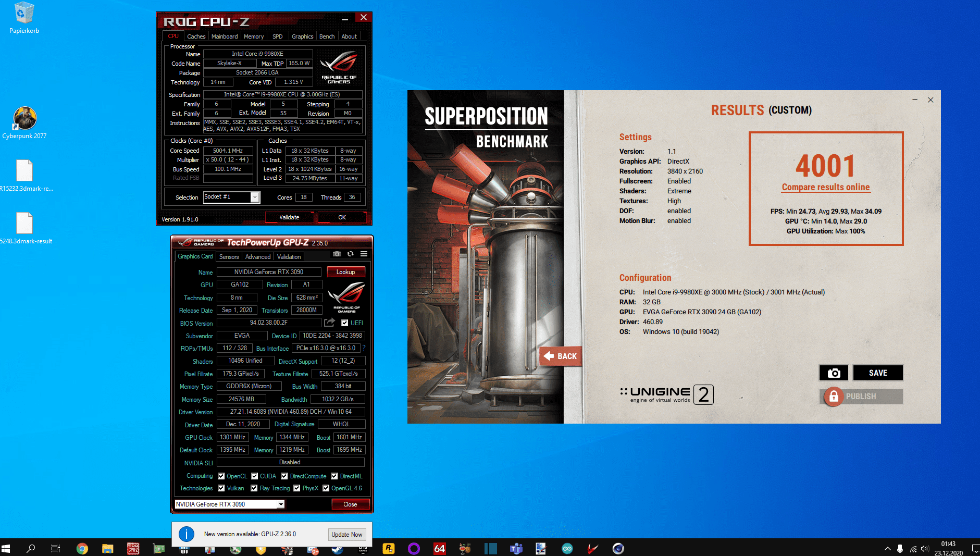Open Task View in the taskbar

[56, 548]
